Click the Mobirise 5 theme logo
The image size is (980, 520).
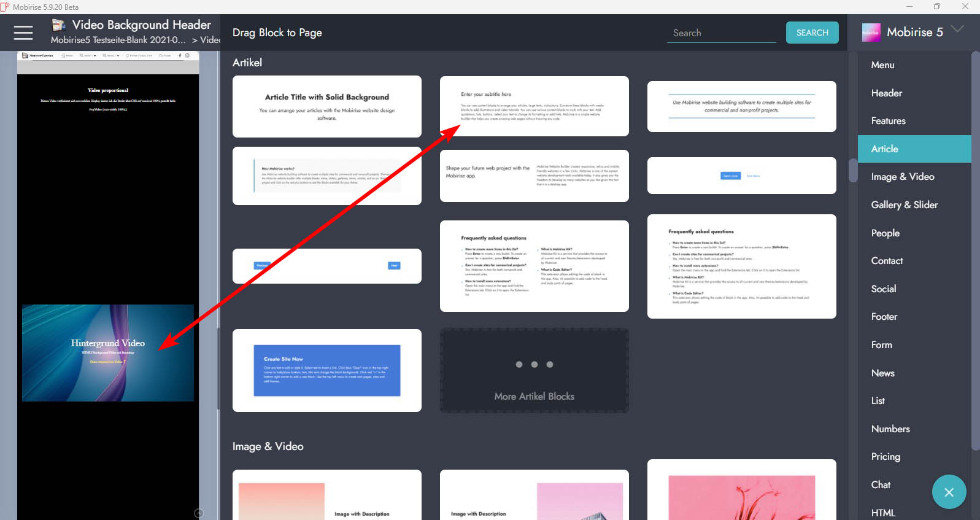point(871,33)
